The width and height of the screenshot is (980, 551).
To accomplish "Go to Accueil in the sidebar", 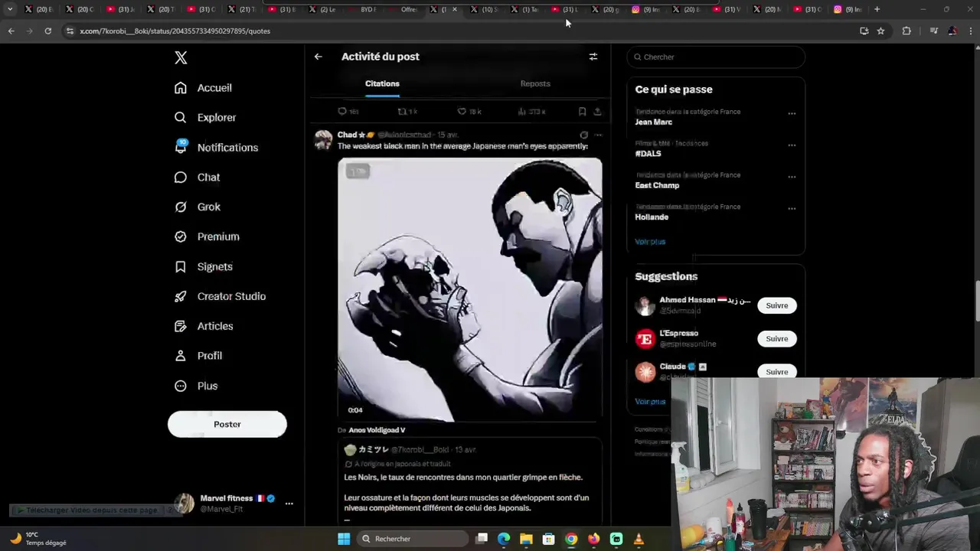I will coord(203,88).
